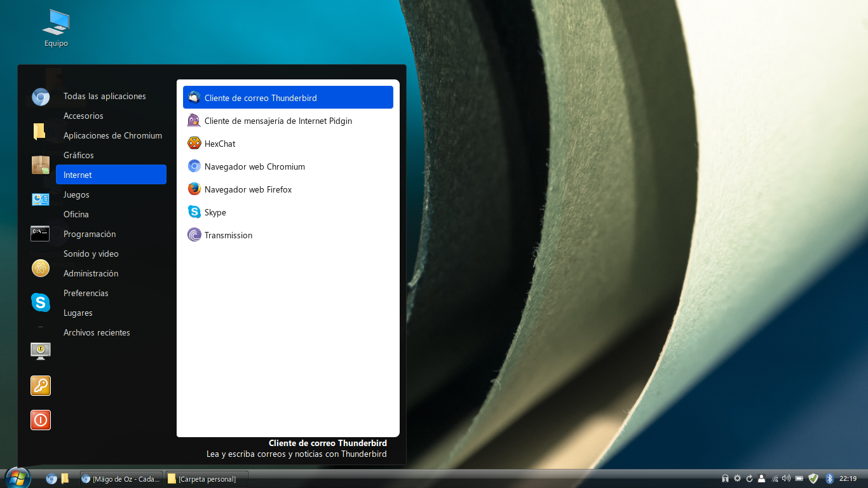Open the Aplicaciones de Chromium category
This screenshot has height=488, width=868.
(111, 135)
